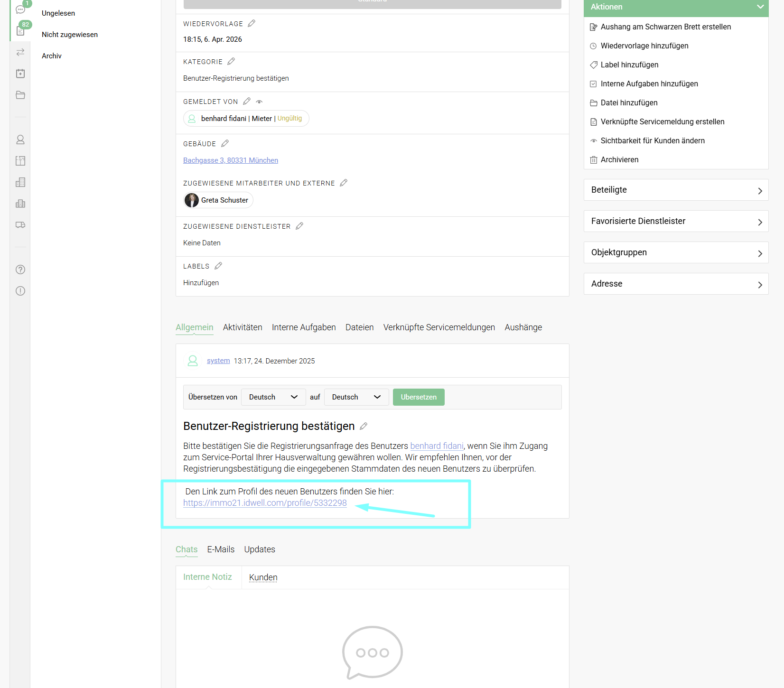
Task: Open the contacts person icon in sidebar
Action: [20, 139]
